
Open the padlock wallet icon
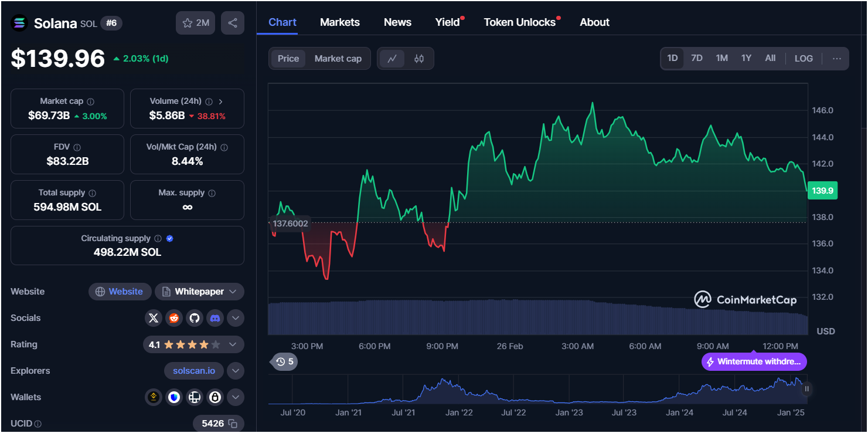click(x=215, y=397)
